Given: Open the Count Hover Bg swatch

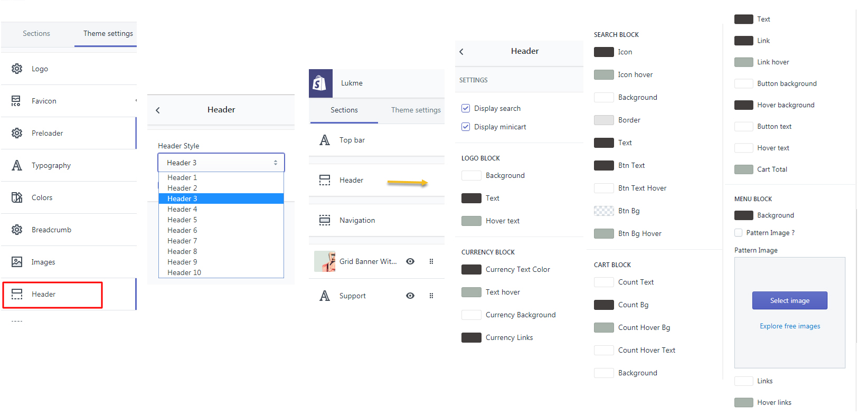Looking at the screenshot, I should pyautogui.click(x=604, y=327).
